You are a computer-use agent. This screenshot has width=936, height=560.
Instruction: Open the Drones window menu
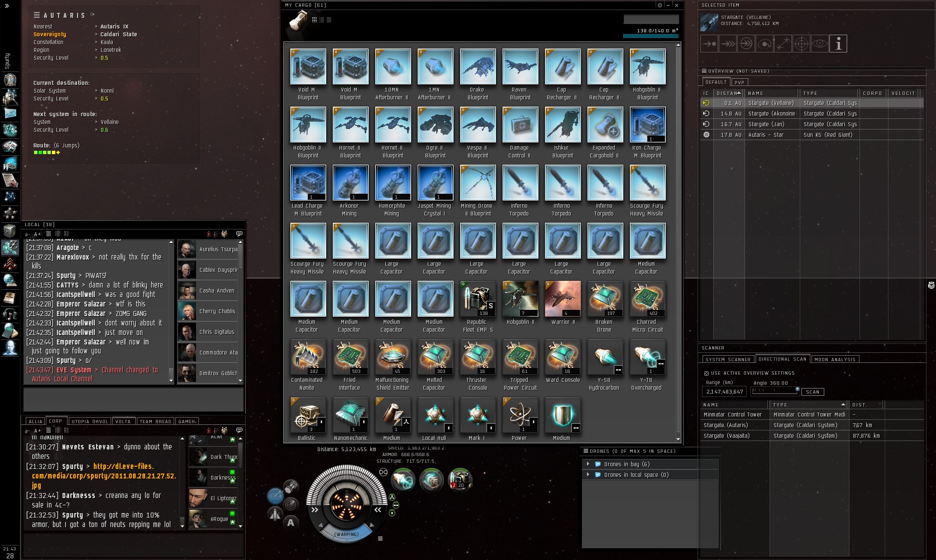coord(586,451)
